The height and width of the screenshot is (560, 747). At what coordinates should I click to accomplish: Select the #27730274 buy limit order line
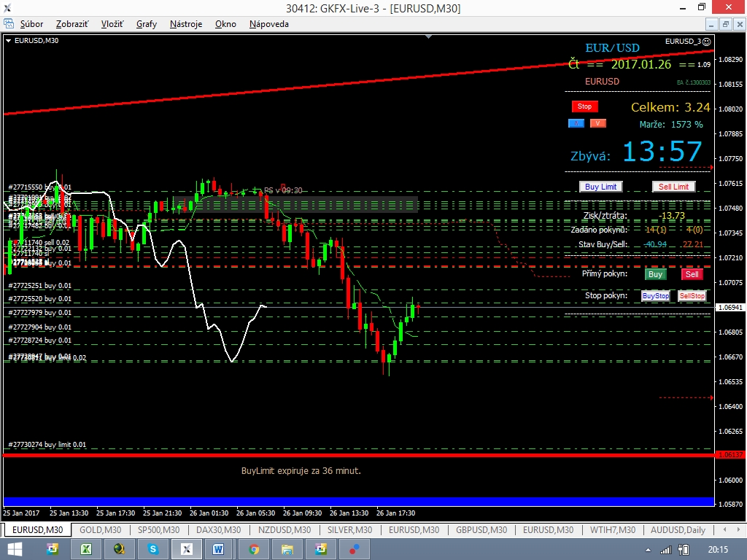click(47, 445)
